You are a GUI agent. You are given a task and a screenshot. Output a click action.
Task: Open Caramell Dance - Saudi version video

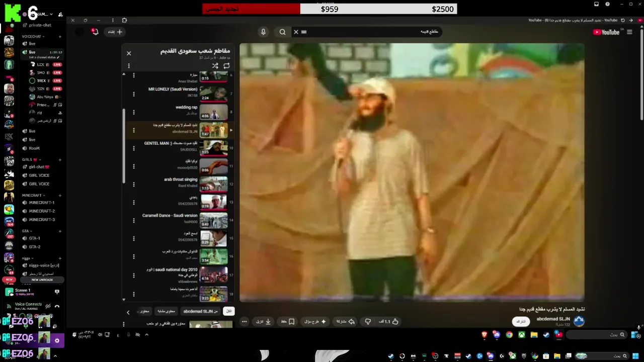point(170,216)
